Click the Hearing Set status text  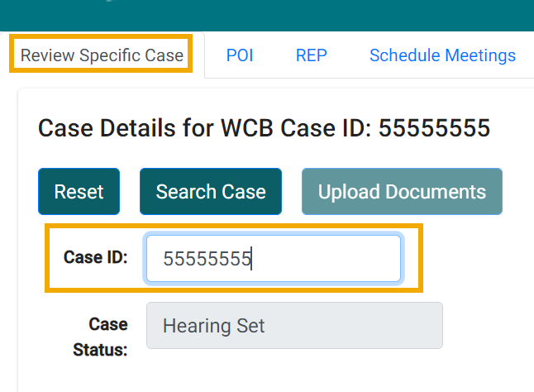point(214,325)
